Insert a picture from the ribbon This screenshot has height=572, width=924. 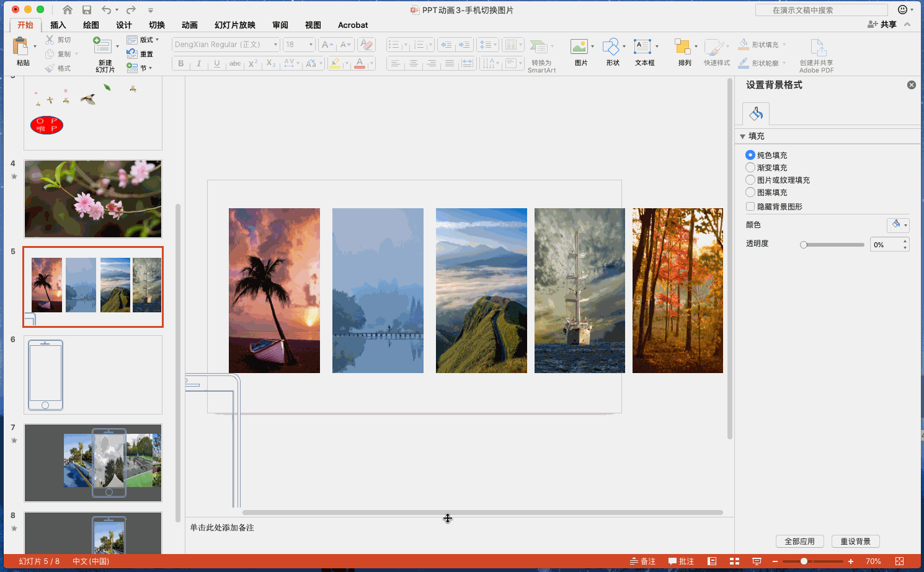point(579,47)
